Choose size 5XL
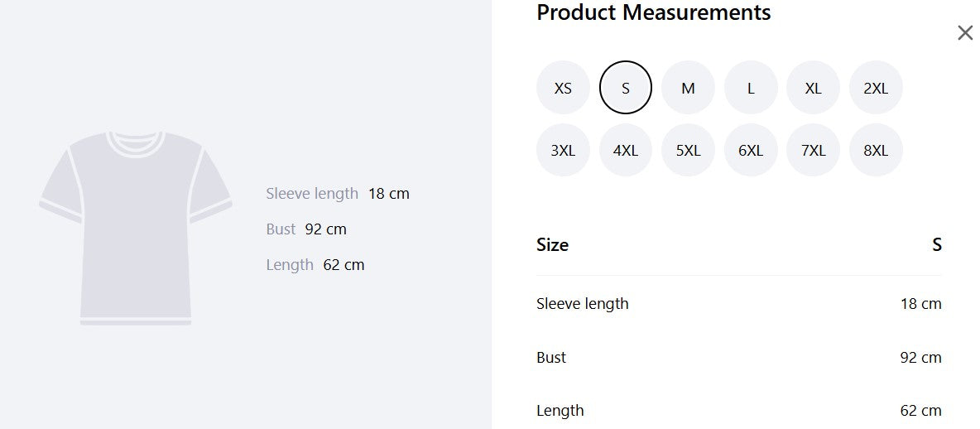The image size is (980, 429). 688,150
